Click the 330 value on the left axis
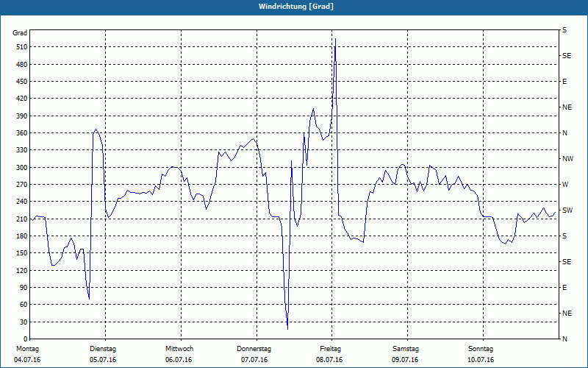 22,150
